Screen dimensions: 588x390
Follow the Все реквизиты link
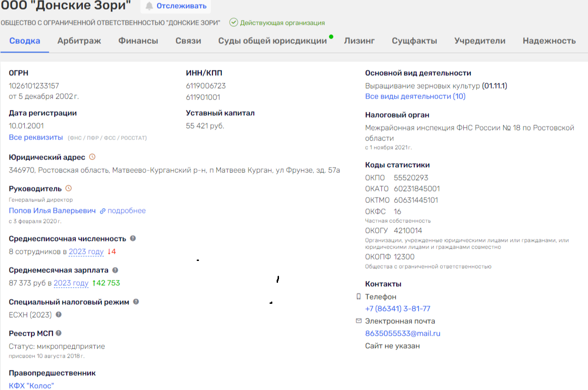(x=36, y=137)
